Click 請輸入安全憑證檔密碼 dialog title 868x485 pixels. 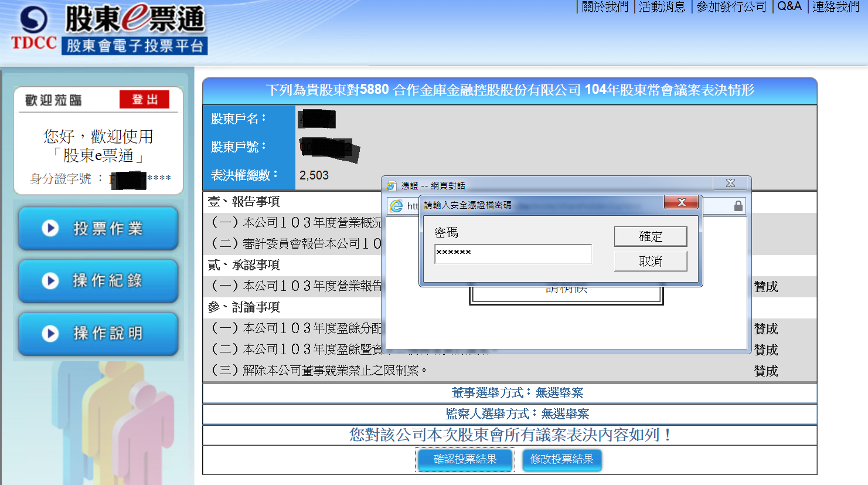tap(468, 205)
